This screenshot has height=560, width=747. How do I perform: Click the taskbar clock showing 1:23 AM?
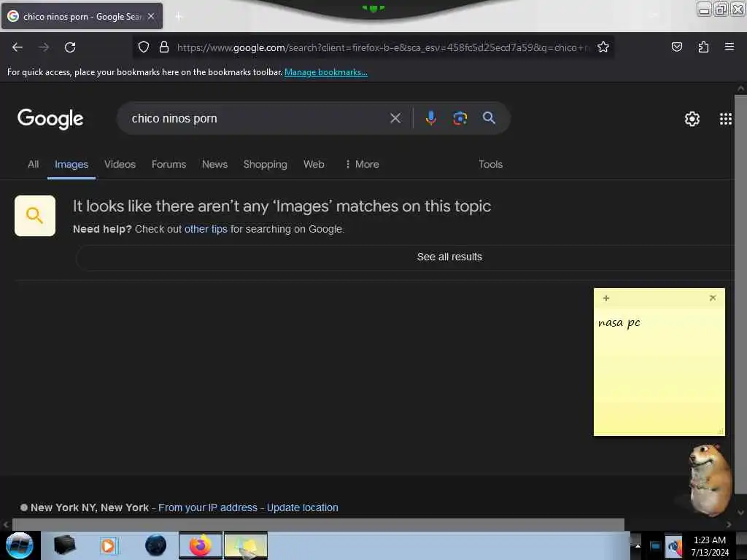pos(710,545)
